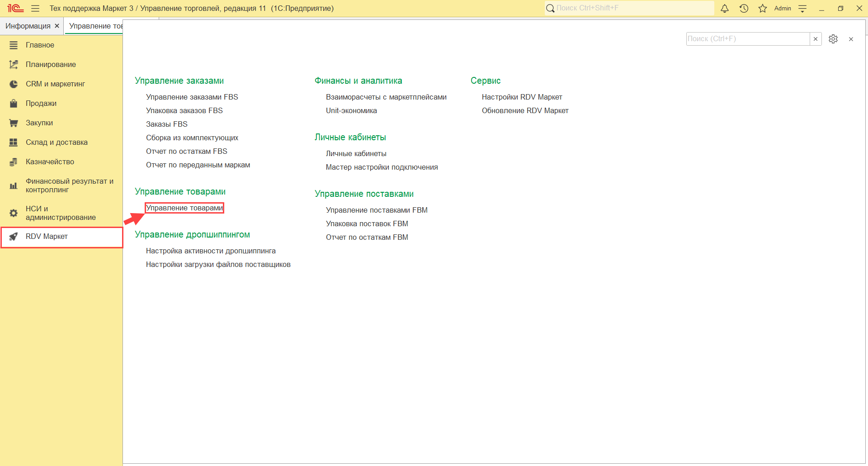Open favorites star icon
Image resolution: width=868 pixels, height=466 pixels.
[x=763, y=9]
